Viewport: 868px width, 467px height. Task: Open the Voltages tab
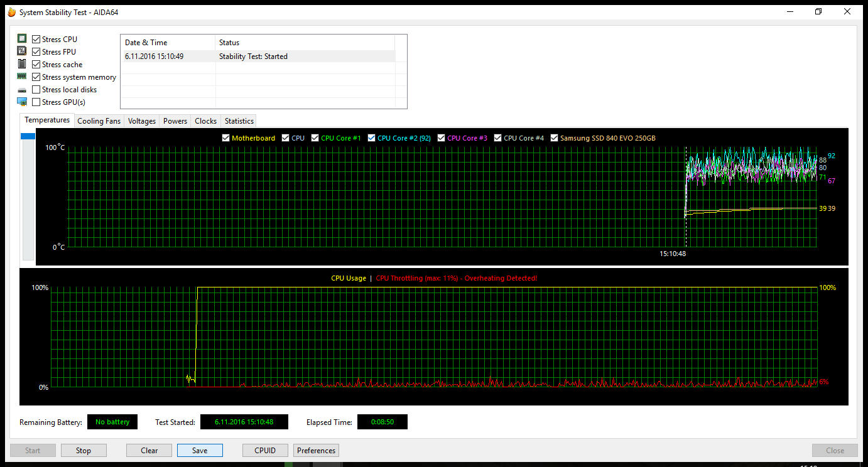click(141, 121)
